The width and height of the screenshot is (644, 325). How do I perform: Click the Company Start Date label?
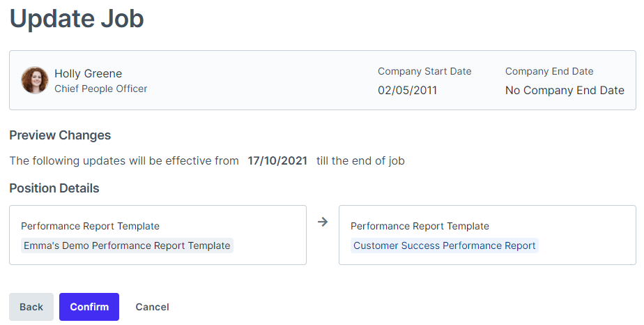point(424,71)
